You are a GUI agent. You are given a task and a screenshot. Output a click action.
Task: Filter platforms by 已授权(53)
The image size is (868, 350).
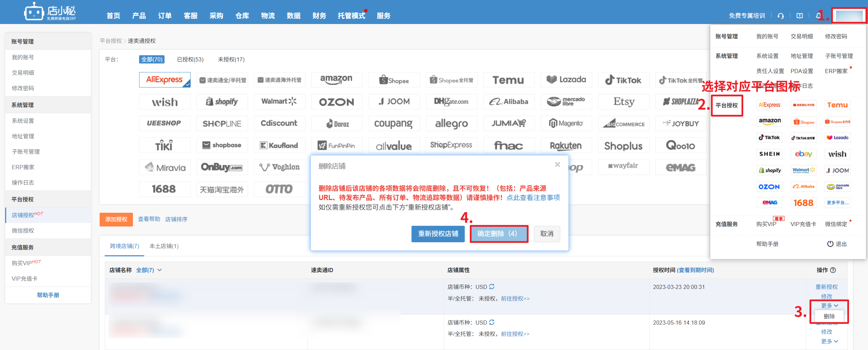[x=190, y=59]
